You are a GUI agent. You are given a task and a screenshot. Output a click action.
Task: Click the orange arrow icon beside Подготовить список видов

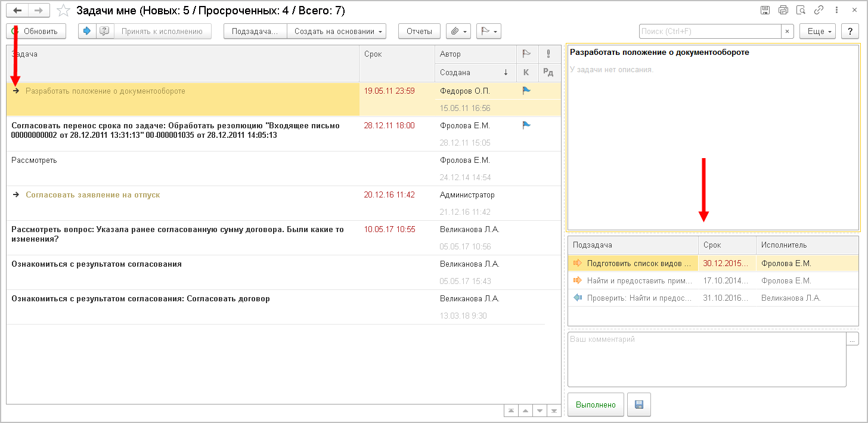(577, 263)
